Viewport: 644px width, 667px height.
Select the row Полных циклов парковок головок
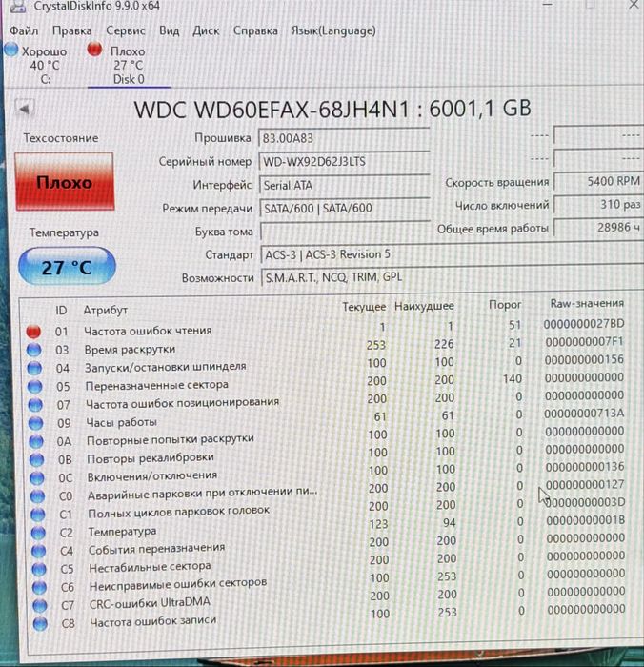[329, 510]
